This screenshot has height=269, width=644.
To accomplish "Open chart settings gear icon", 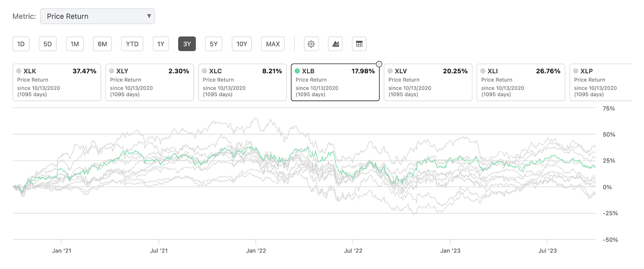I will (311, 44).
